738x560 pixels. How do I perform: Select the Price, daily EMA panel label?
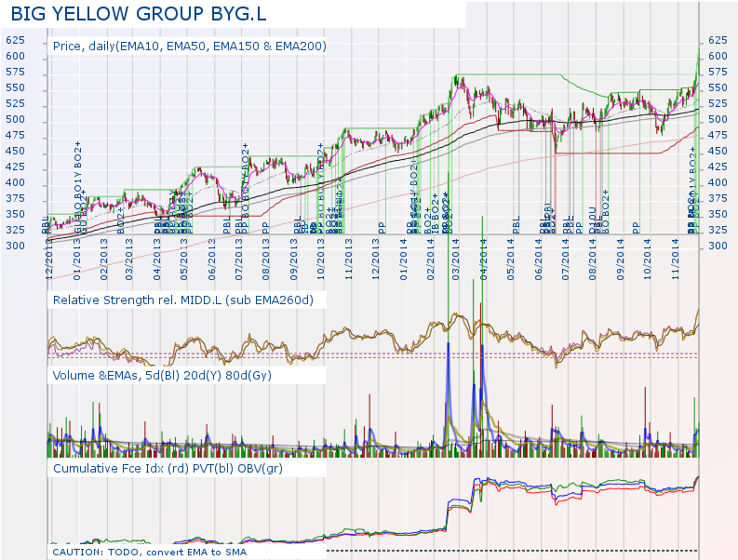point(190,47)
